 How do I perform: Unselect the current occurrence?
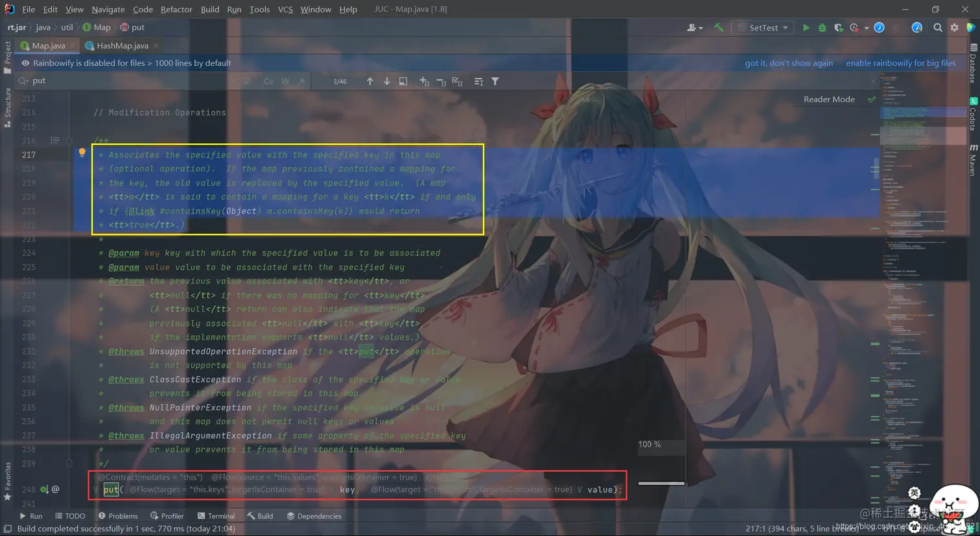(441, 82)
